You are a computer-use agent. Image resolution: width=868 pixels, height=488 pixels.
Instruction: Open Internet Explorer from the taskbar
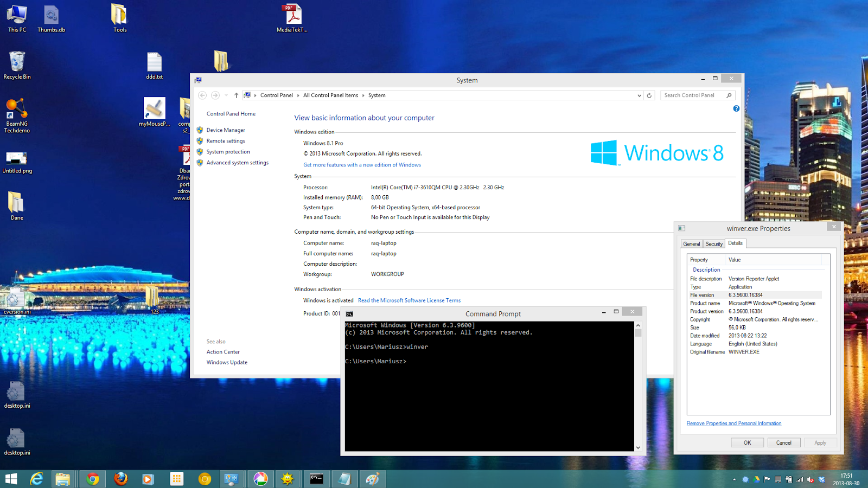click(36, 479)
